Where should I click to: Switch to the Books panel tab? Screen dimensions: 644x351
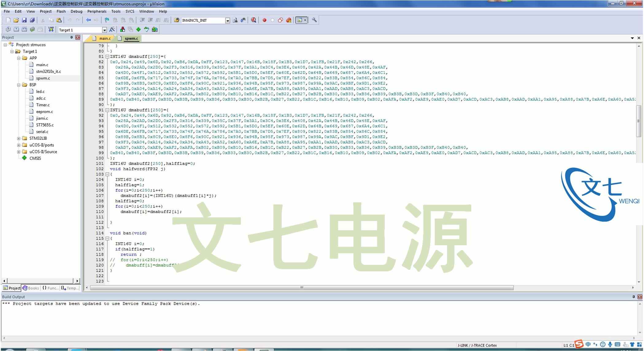tap(30, 288)
